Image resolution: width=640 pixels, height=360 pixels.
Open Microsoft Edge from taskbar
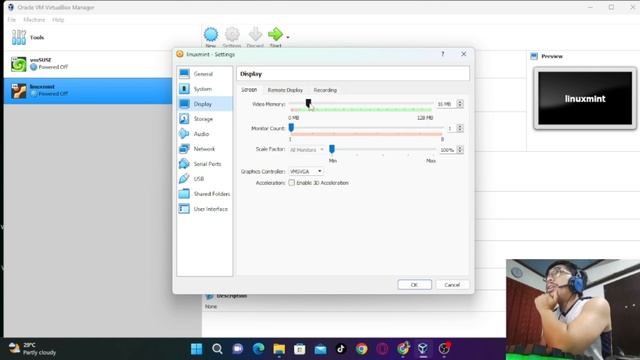pyautogui.click(x=258, y=349)
